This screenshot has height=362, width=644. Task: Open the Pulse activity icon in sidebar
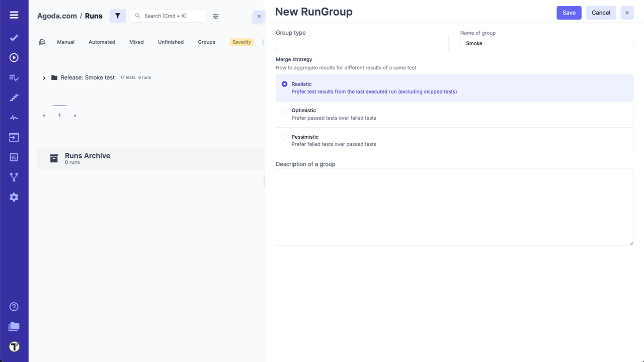pos(14,118)
